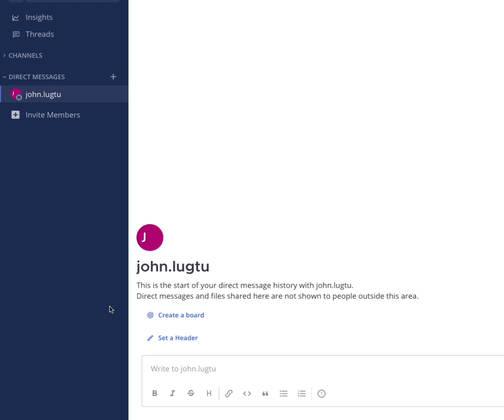Insert a code block with the code icon

tap(247, 393)
